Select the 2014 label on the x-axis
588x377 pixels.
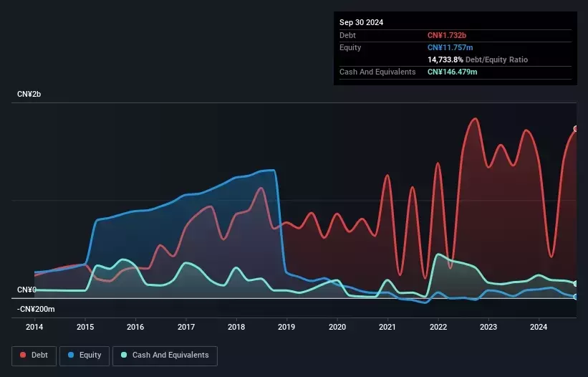[x=34, y=327]
